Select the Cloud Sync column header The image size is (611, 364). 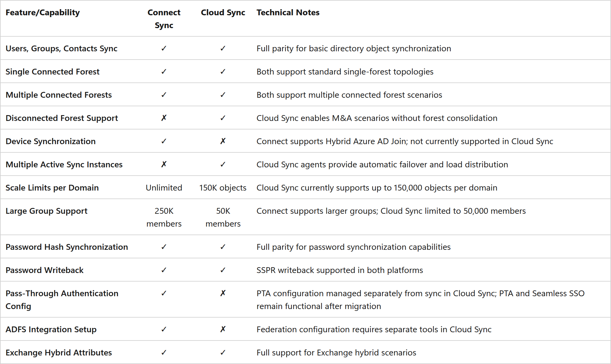coord(223,13)
